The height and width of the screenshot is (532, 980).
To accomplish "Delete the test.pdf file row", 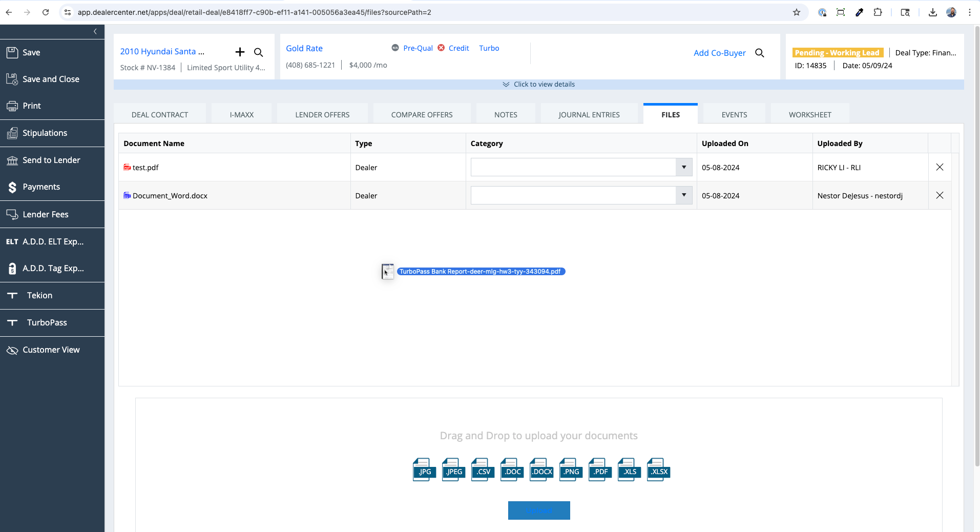I will pos(940,167).
